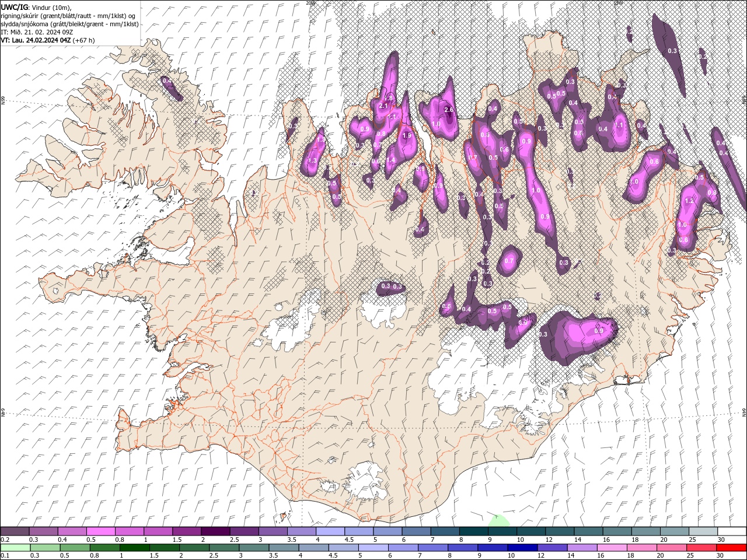Screen dimensions: 747x560
Task: Select the slate blue snow swatch between 6 and 7
Action: coord(417,531)
